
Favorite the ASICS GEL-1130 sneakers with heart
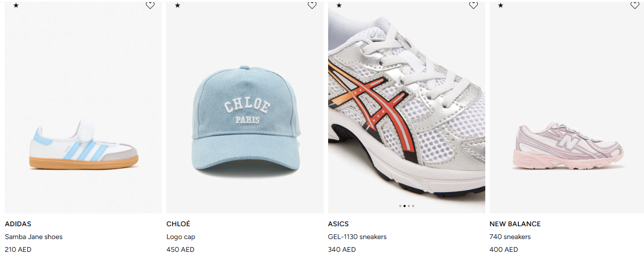click(474, 5)
